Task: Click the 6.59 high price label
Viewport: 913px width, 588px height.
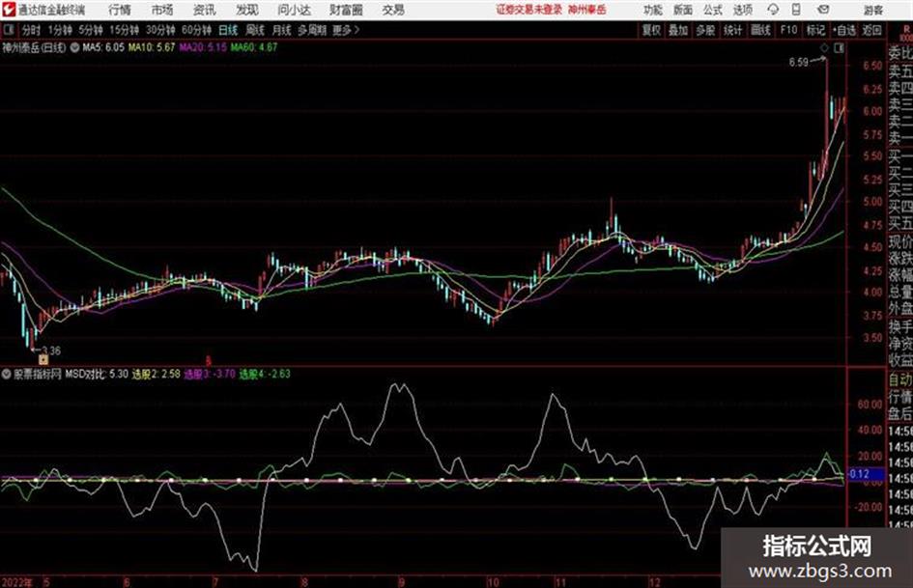Action: (799, 62)
